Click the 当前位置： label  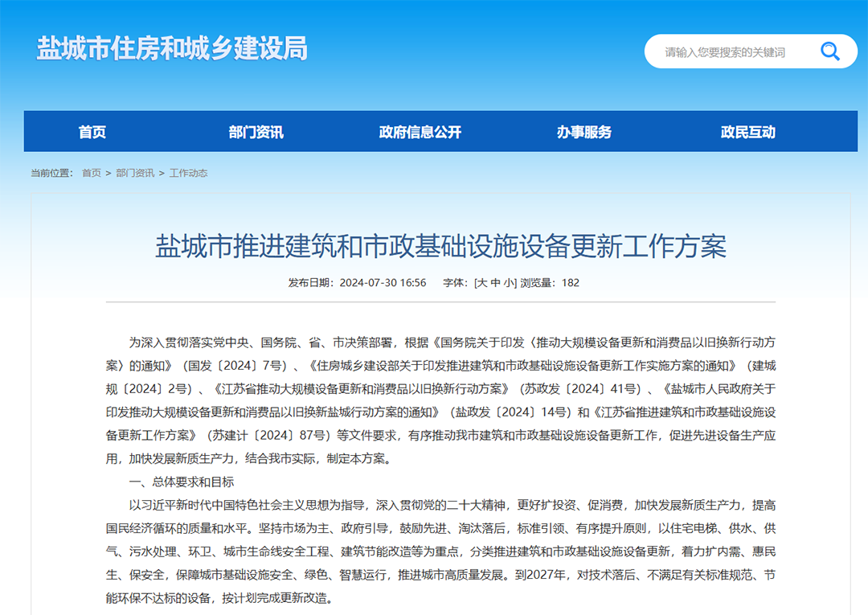click(x=52, y=174)
